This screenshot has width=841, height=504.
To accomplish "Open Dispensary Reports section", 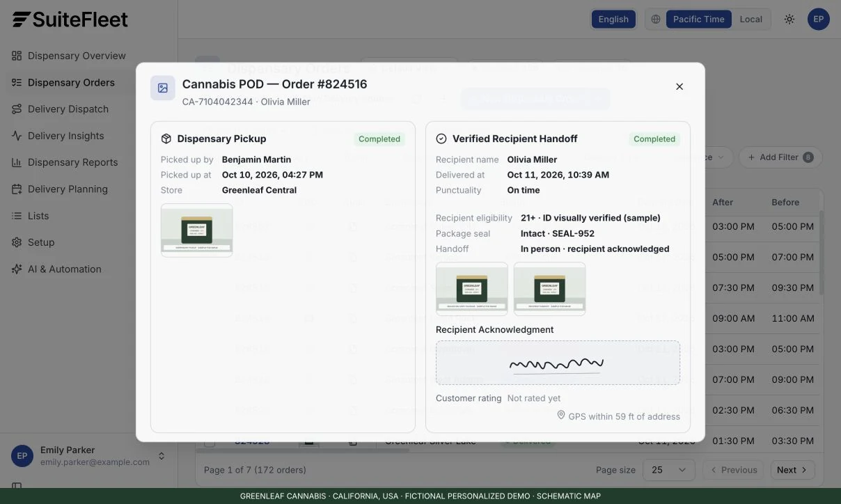I will coord(73,162).
